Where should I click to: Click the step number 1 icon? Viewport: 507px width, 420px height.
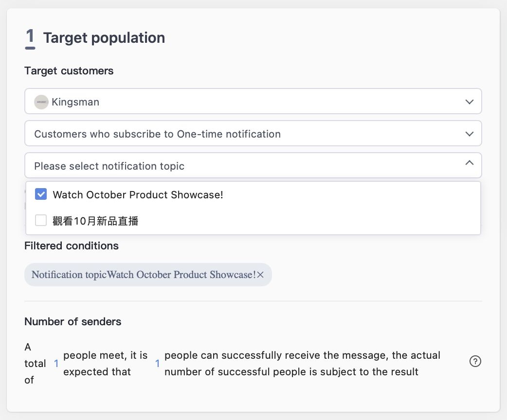30,38
